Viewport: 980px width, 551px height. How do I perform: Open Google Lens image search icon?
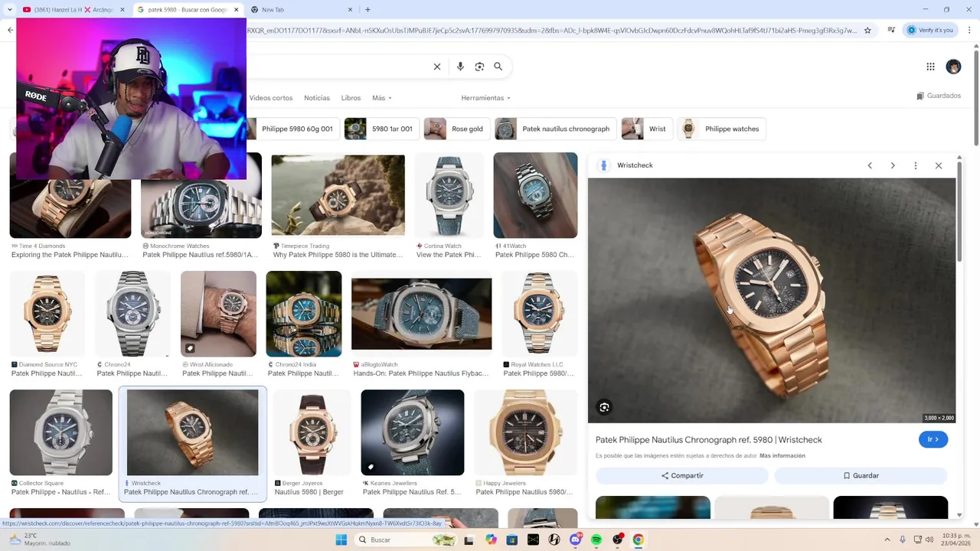pyautogui.click(x=479, y=67)
